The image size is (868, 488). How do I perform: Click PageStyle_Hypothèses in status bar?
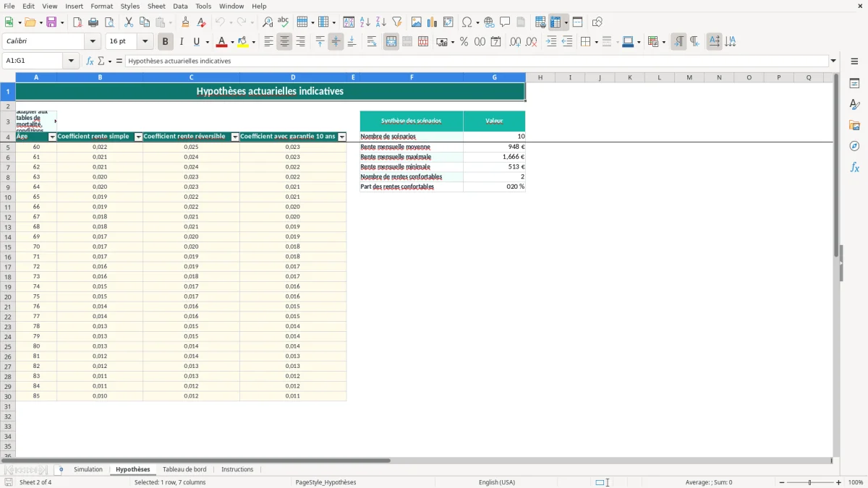coord(325,482)
